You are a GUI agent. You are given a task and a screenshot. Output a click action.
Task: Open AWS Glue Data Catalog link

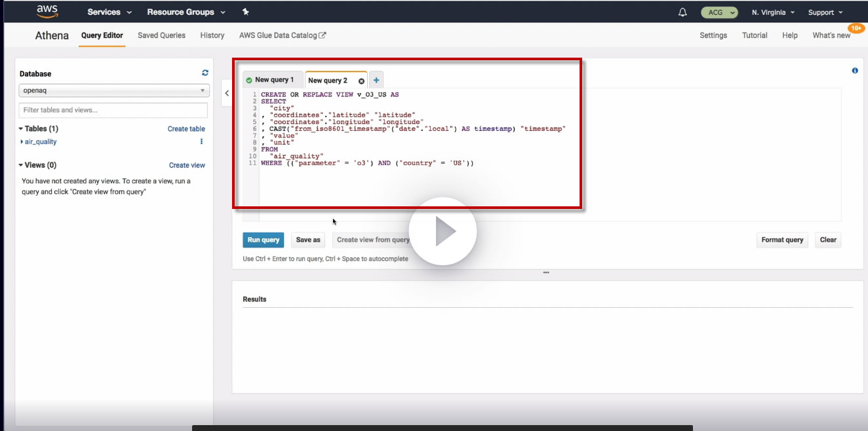[x=283, y=35]
